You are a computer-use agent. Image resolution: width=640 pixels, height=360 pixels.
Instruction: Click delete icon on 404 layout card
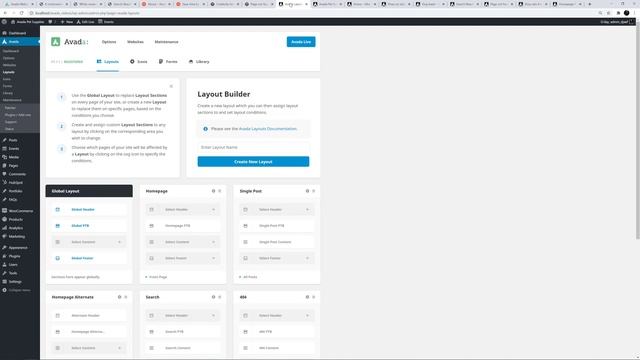coord(313,297)
